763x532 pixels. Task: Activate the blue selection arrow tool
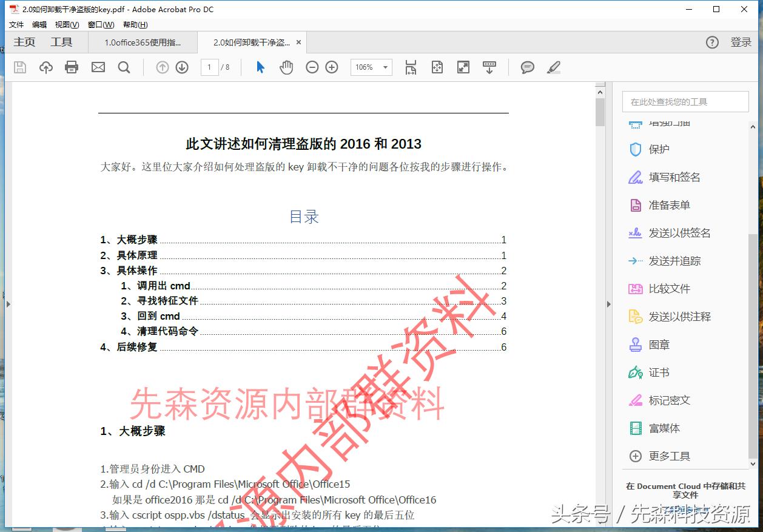(x=260, y=67)
